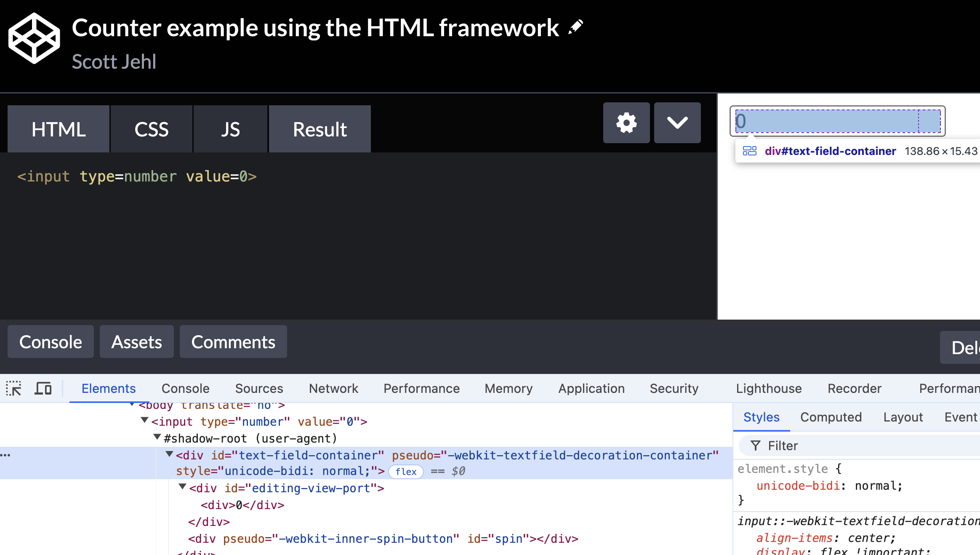Edit the pen title with pencil icon
Viewport: 980px width, 555px height.
pos(575,27)
